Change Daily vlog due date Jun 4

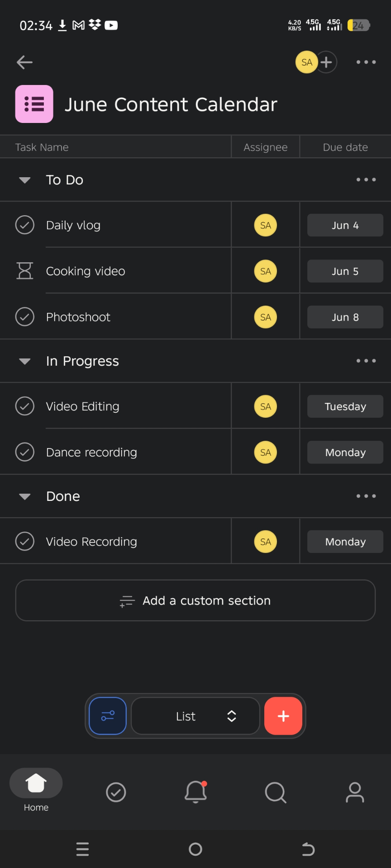345,225
